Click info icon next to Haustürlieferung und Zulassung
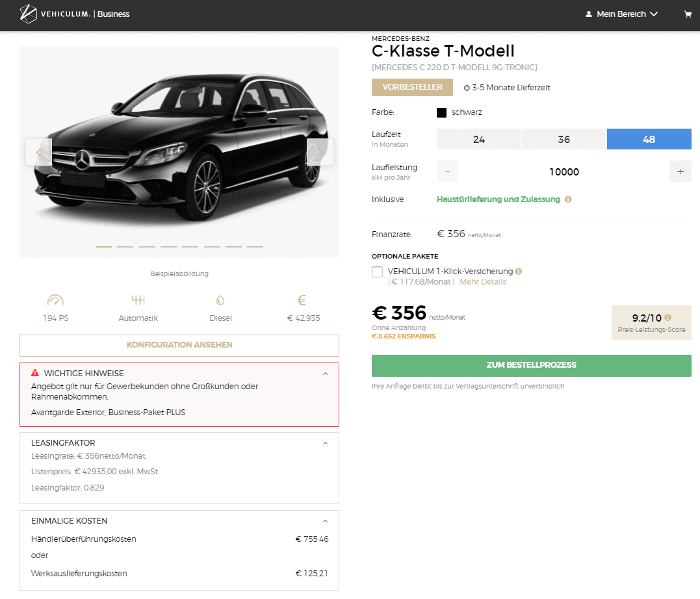The image size is (700, 599). (x=568, y=199)
